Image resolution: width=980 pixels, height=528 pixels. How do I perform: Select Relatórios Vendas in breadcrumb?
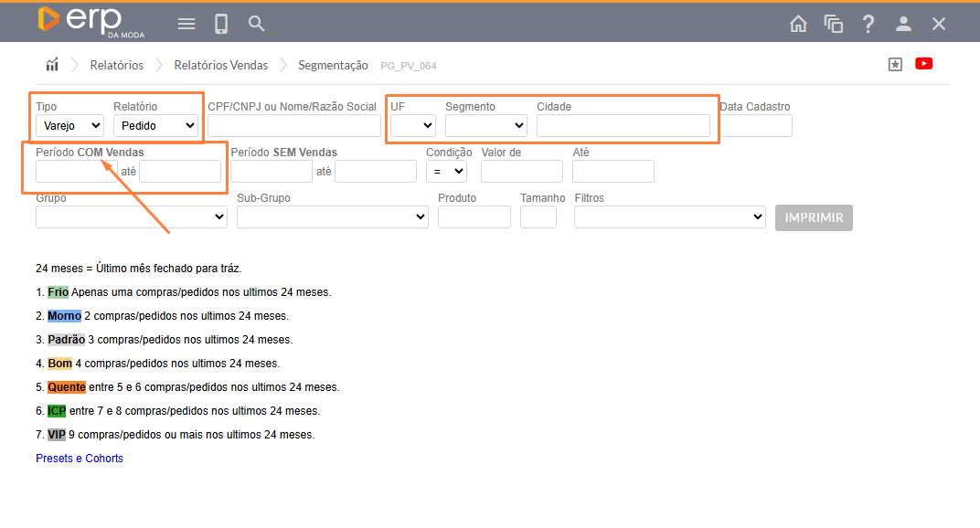(x=221, y=65)
